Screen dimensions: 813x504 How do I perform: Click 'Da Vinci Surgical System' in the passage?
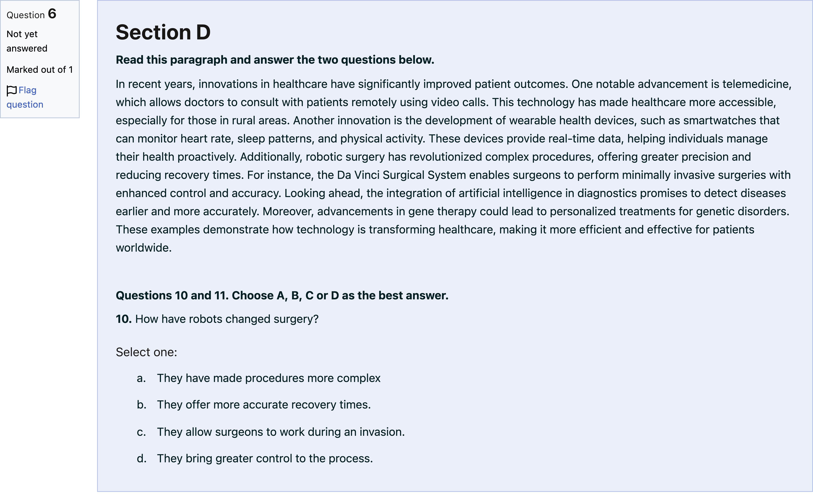click(x=401, y=175)
